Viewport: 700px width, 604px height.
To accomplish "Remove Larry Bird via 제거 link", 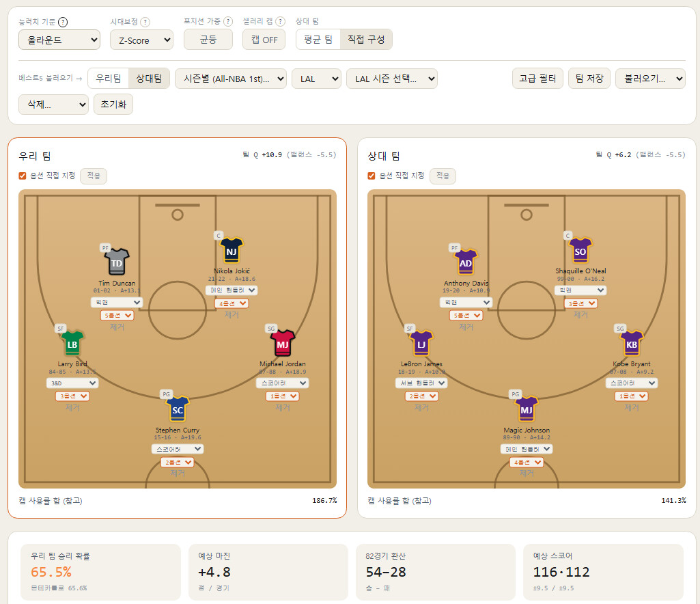I will click(x=72, y=407).
